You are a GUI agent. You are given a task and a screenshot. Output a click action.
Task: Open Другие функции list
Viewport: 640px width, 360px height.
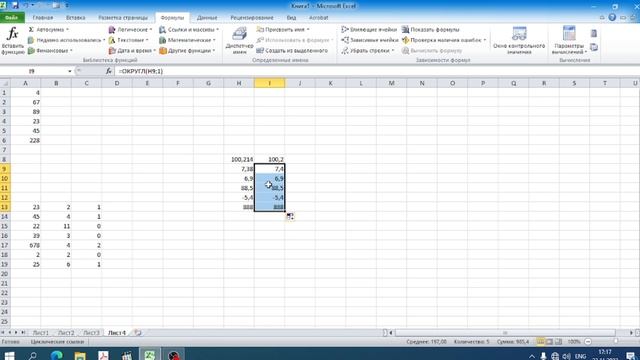187,51
